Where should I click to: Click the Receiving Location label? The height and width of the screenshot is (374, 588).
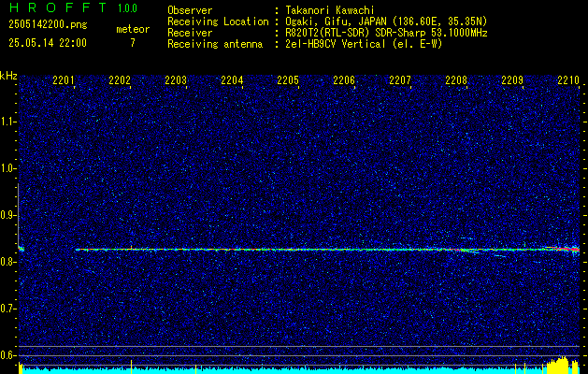[218, 22]
